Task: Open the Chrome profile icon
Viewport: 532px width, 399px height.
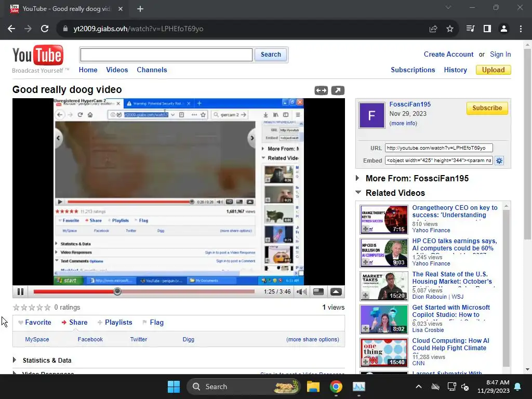Action: click(x=504, y=29)
